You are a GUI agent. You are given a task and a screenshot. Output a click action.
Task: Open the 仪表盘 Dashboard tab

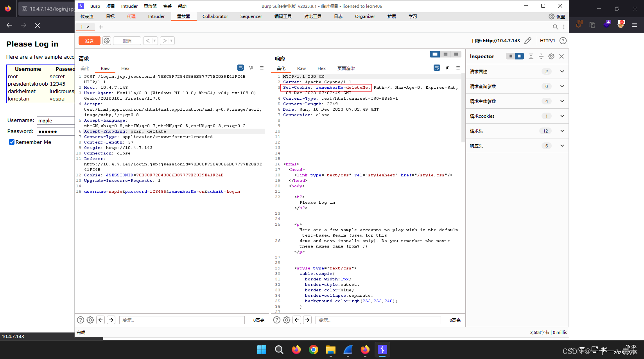[87, 16]
